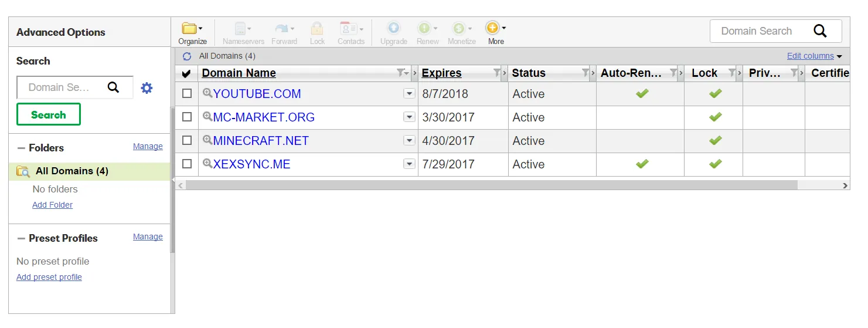Sort by the Domain Name column header
This screenshot has width=868, height=328.
(x=239, y=73)
